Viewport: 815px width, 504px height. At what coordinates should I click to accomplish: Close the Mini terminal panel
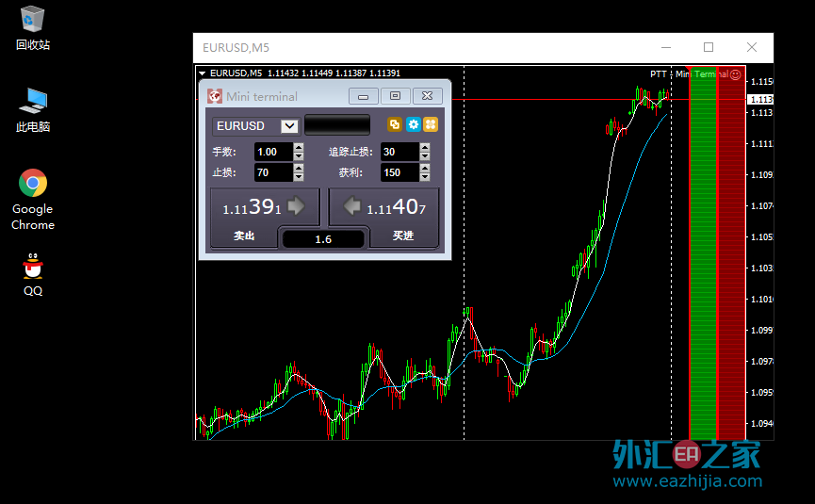427,96
